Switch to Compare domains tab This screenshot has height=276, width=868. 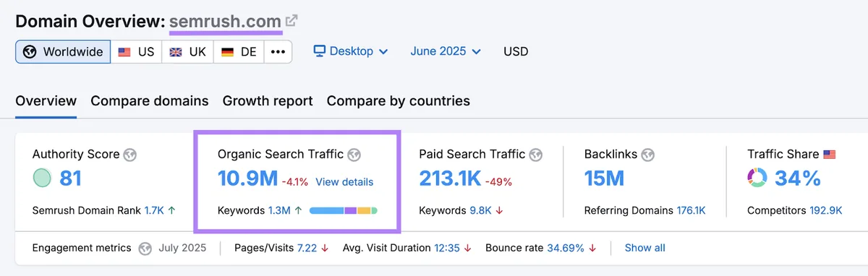150,101
